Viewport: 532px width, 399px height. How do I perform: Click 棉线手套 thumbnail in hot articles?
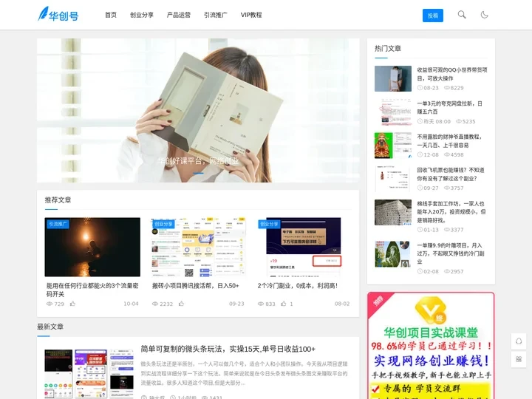pyautogui.click(x=393, y=212)
